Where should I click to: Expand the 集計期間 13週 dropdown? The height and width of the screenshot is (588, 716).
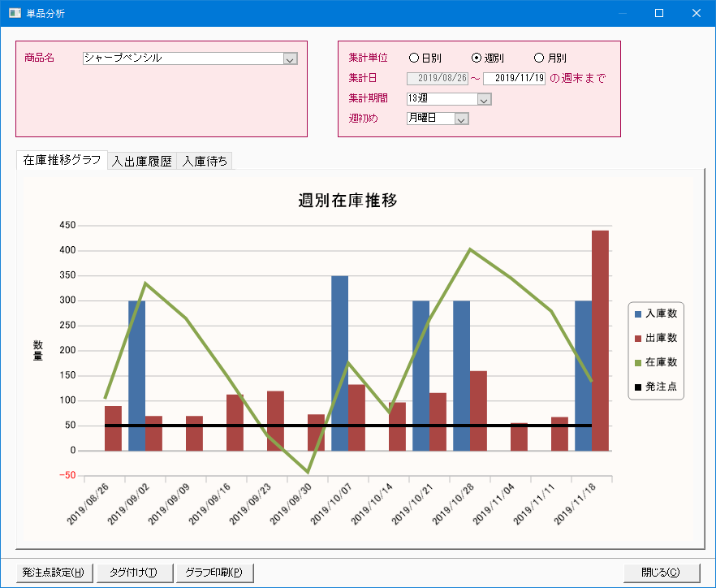tap(484, 99)
